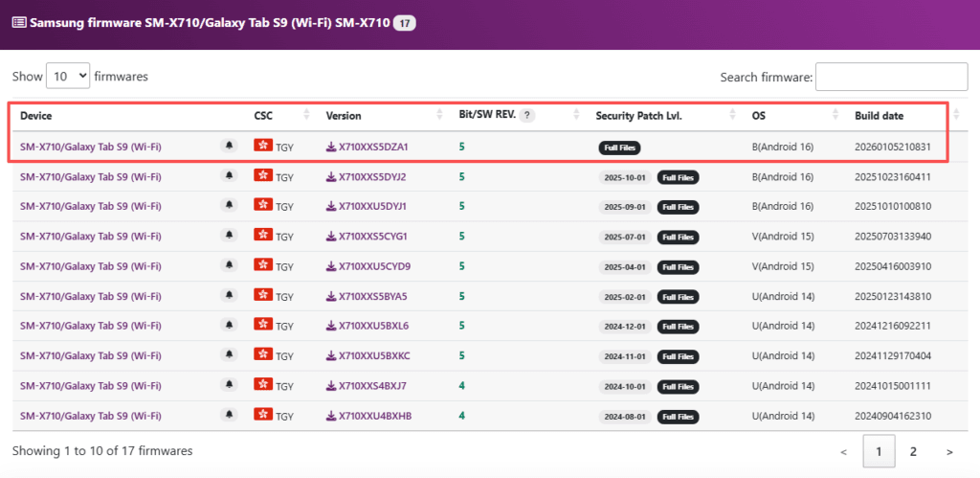
Task: Open device link in the 20260105210831 build row
Action: [91, 147]
